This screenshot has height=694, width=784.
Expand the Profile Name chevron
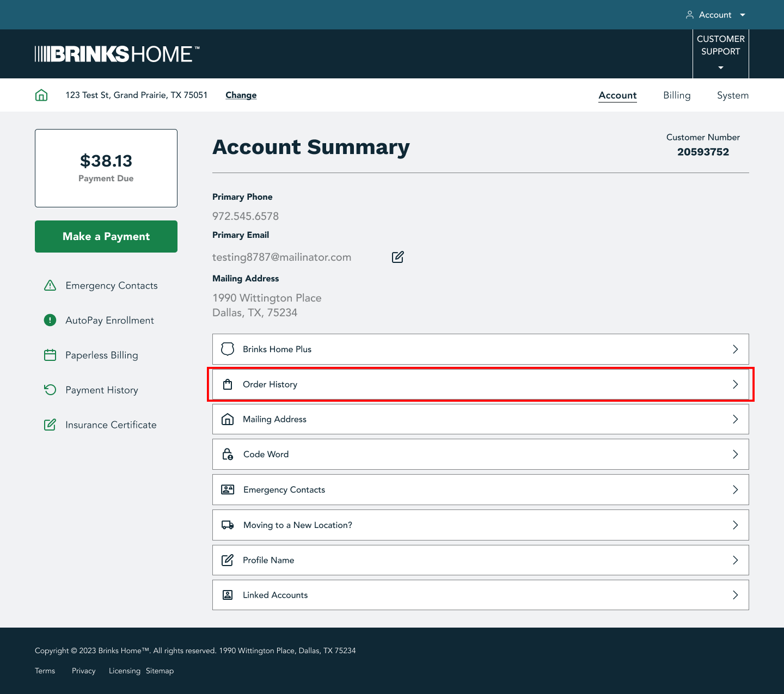pos(736,560)
